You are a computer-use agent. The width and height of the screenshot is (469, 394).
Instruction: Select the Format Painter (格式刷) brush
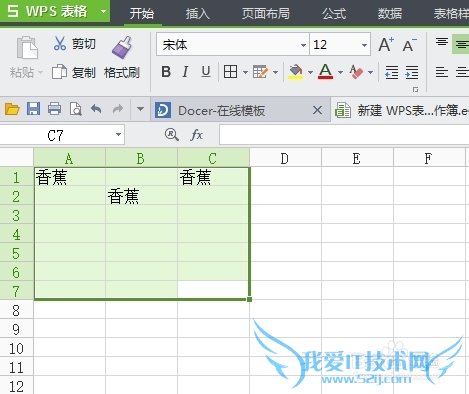coord(122,47)
